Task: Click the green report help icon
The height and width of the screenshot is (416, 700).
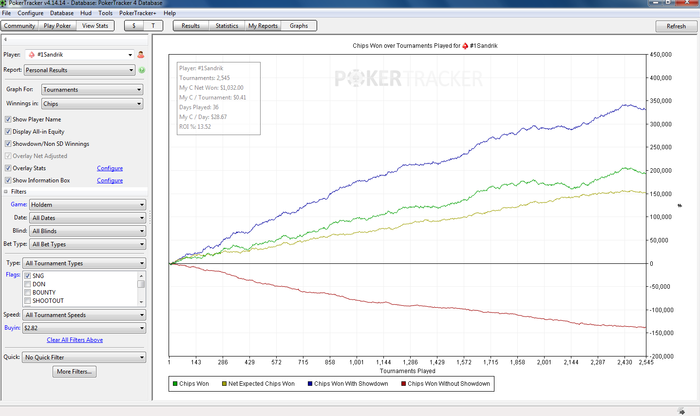Action: 142,70
